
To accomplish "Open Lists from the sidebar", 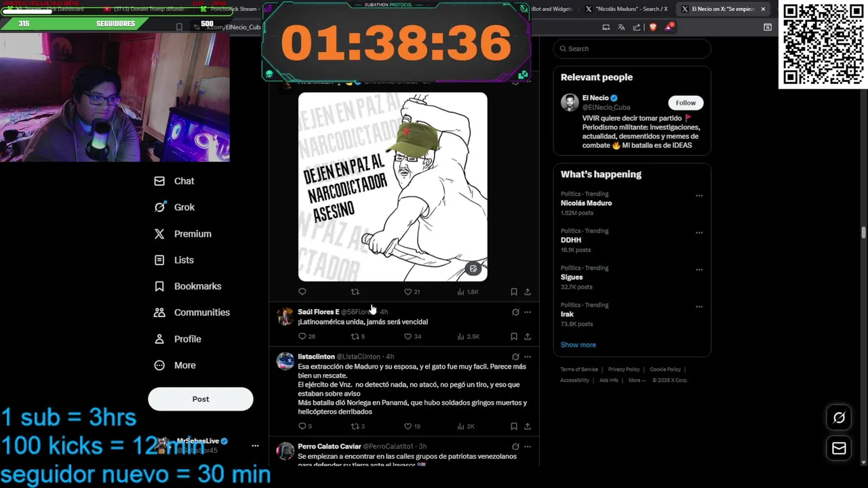I will pyautogui.click(x=174, y=260).
